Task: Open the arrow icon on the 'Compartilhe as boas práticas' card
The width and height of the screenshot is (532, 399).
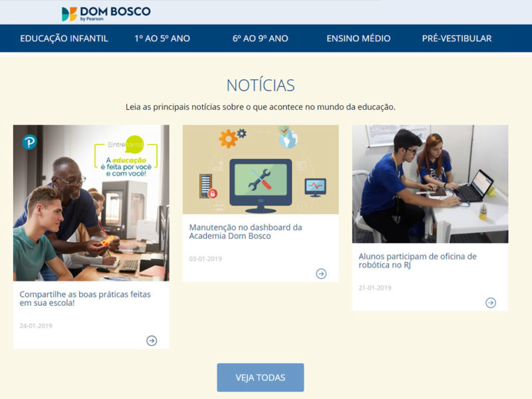Action: pyautogui.click(x=152, y=340)
